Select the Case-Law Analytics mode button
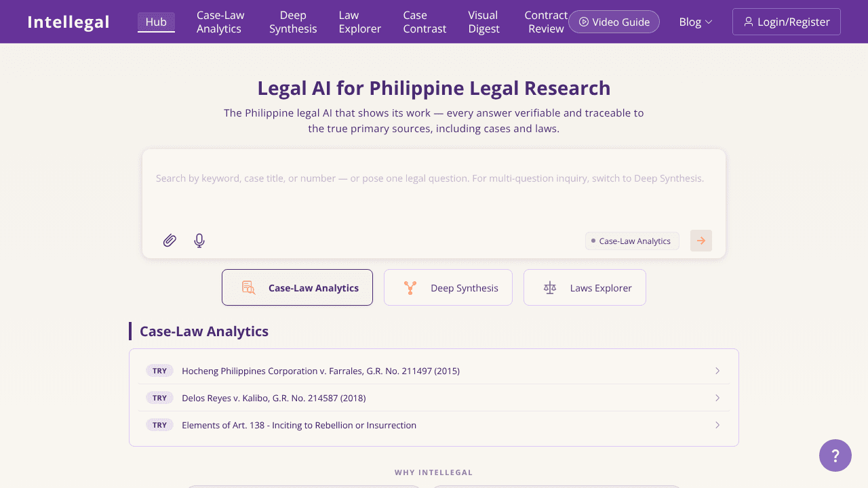The width and height of the screenshot is (868, 488). click(297, 287)
